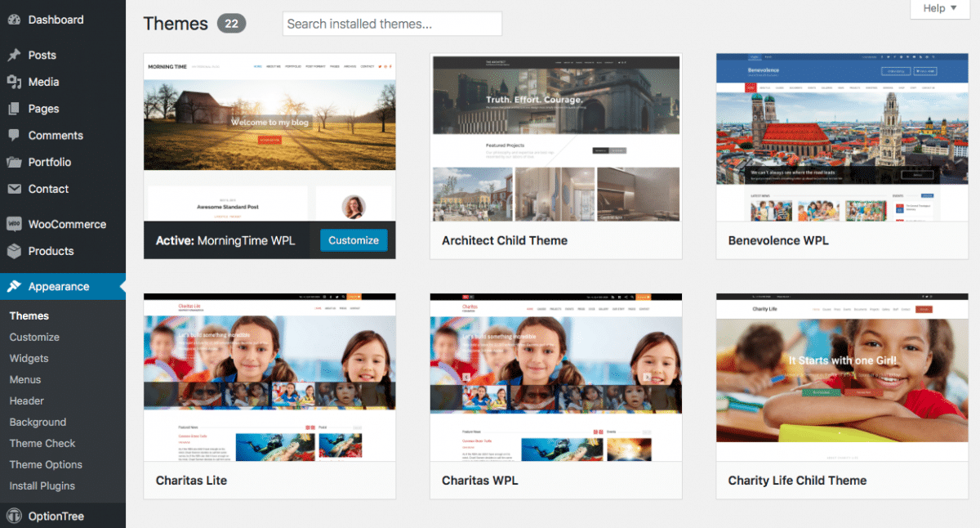The image size is (980, 528).
Task: Open Theme Options submenu item
Action: 46,465
